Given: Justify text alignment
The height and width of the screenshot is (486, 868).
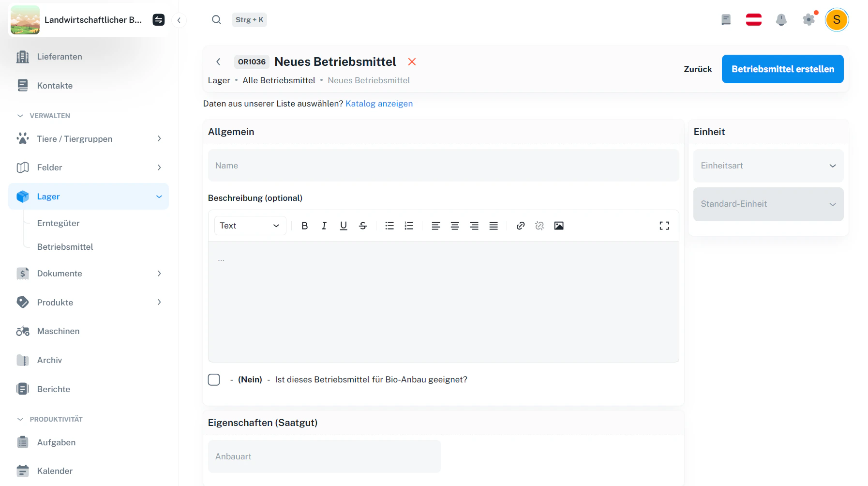Looking at the screenshot, I should [494, 226].
